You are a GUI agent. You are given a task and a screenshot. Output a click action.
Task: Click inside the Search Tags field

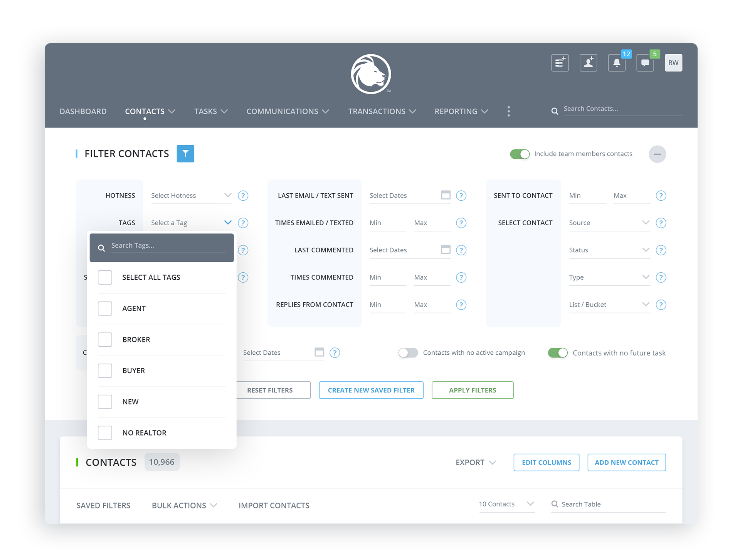168,246
